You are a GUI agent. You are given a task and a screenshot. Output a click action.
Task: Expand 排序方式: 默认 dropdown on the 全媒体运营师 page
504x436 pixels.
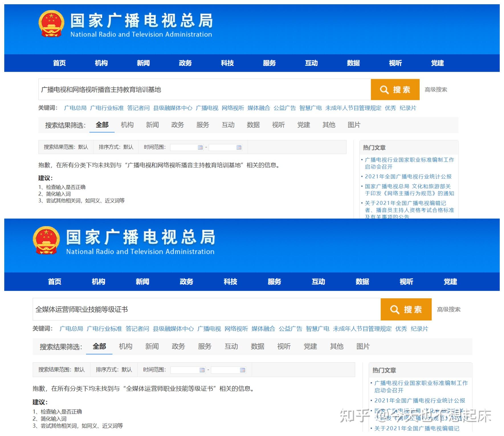(x=114, y=370)
